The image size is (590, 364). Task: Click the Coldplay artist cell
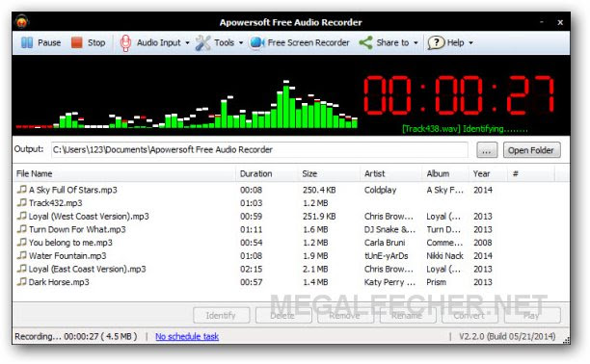(x=380, y=190)
